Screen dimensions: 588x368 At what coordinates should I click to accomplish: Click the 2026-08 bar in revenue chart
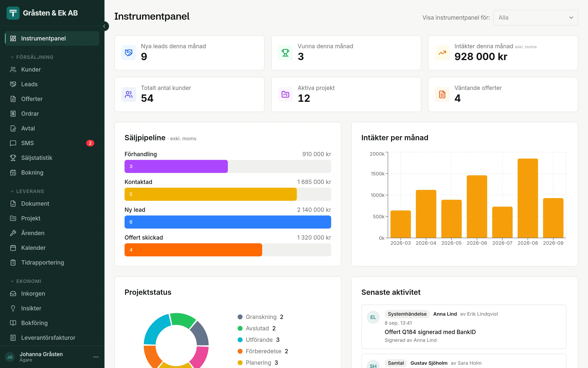(x=528, y=198)
